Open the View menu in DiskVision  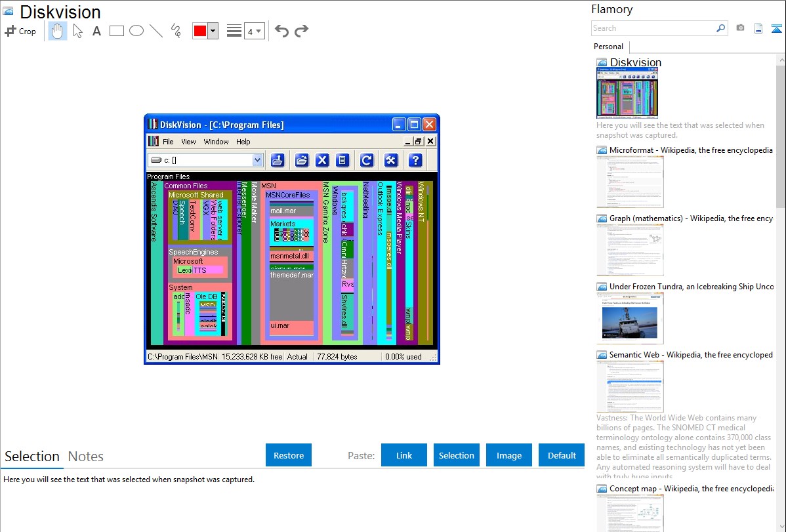[188, 142]
